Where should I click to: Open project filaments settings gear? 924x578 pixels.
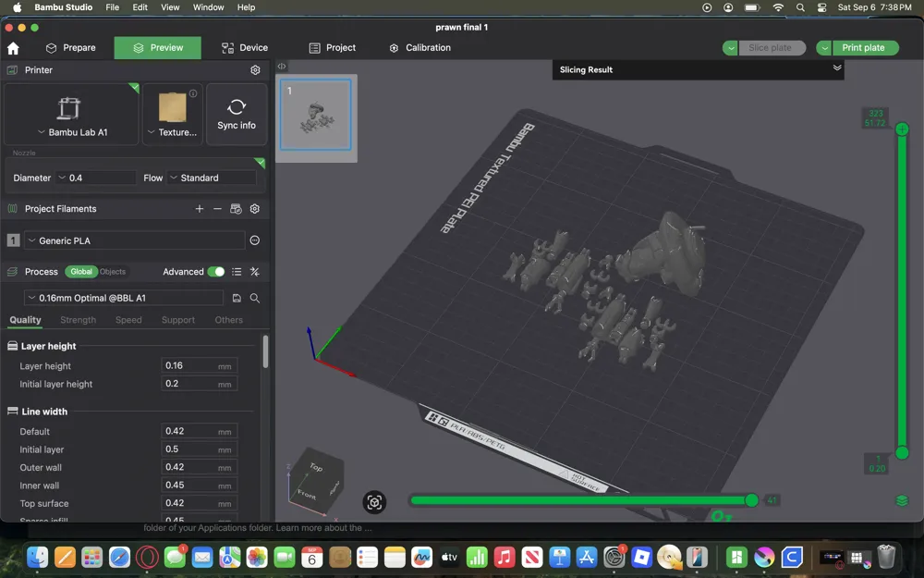pyautogui.click(x=255, y=209)
